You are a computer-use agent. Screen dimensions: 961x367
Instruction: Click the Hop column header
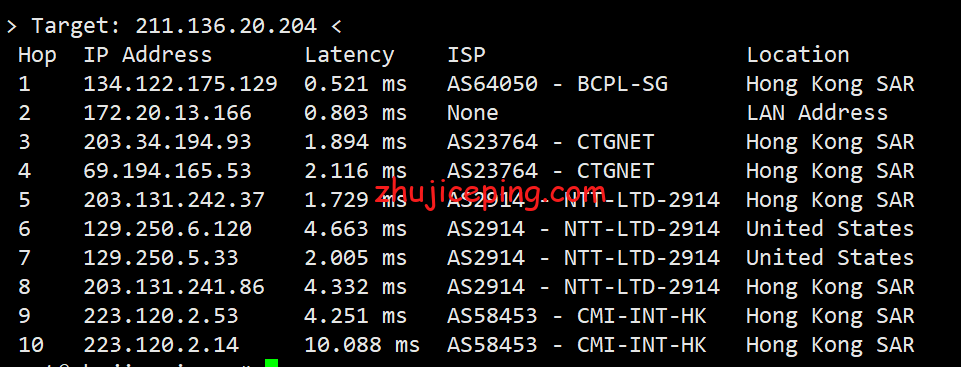(x=37, y=55)
